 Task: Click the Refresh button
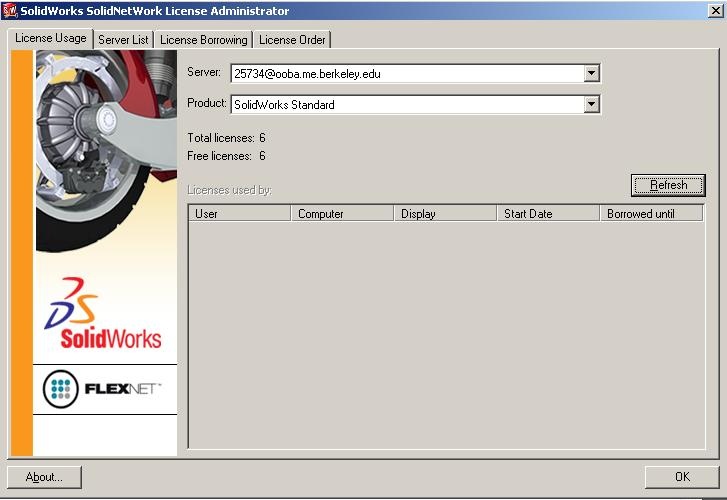pyautogui.click(x=668, y=185)
